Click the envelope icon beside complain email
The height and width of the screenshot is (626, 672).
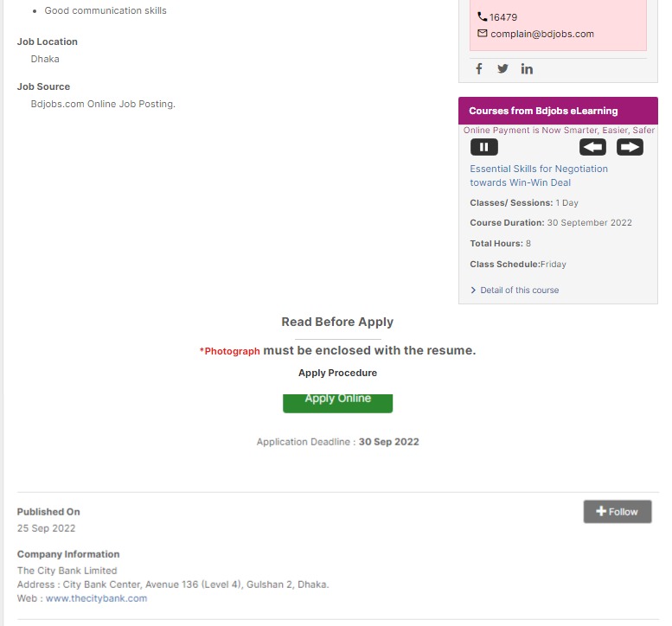coord(483,33)
